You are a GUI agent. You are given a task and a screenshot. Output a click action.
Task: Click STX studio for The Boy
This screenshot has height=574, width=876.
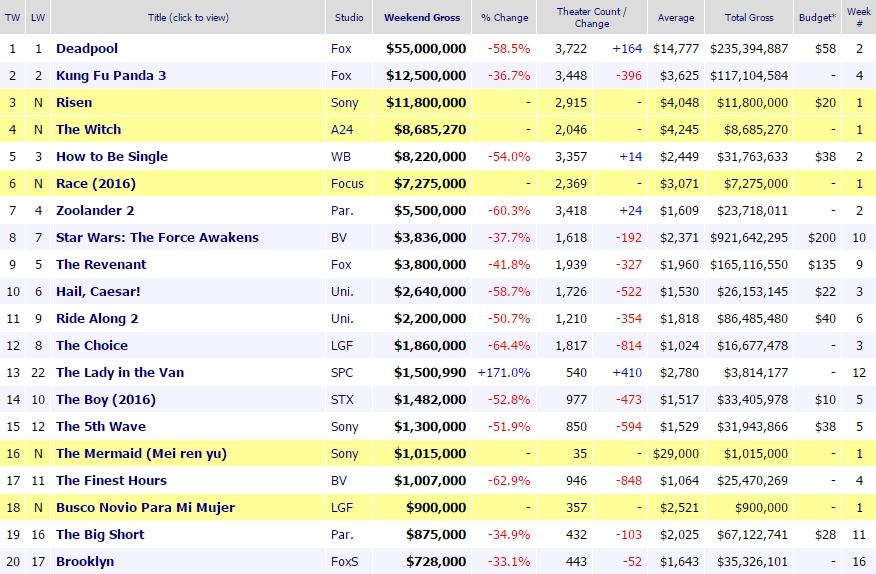coord(342,400)
